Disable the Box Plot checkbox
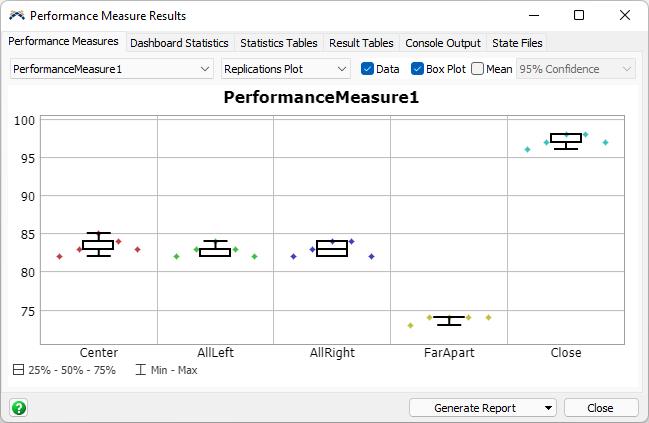 tap(418, 69)
